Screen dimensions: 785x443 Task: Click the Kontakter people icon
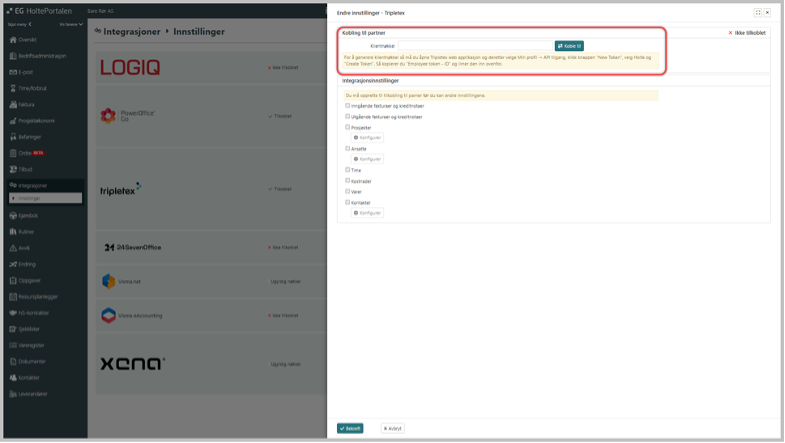pos(13,377)
